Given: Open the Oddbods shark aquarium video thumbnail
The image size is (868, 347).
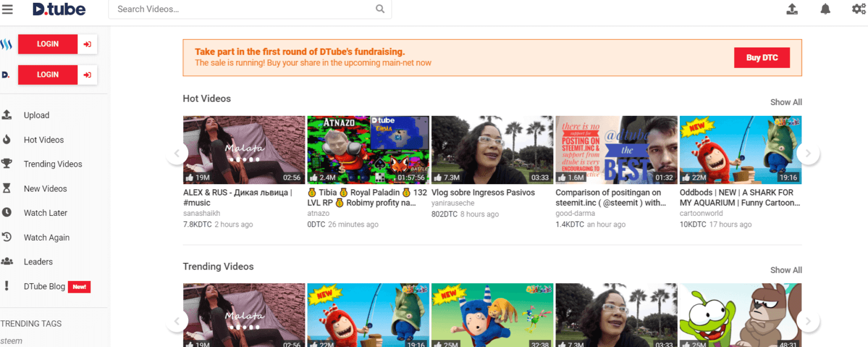Looking at the screenshot, I should [x=740, y=150].
